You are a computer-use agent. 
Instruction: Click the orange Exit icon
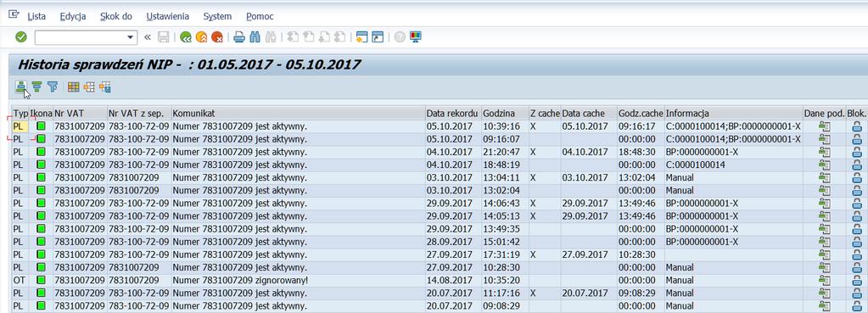point(201,37)
